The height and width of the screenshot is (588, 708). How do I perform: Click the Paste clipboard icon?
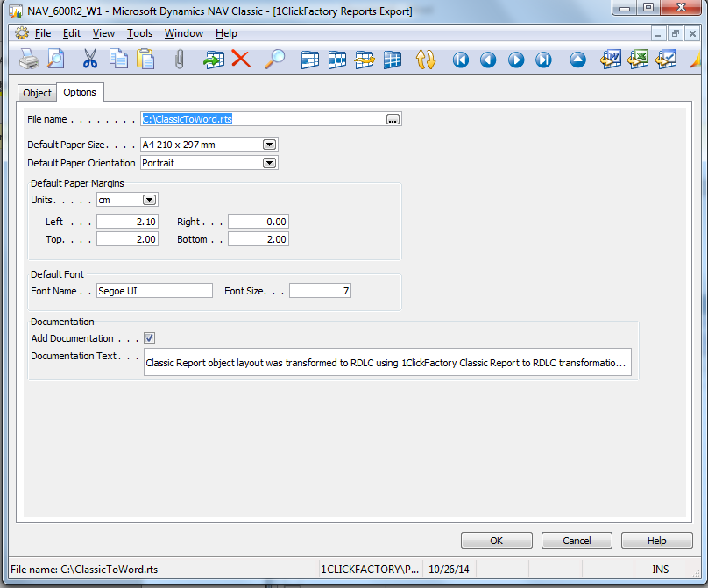click(x=145, y=60)
